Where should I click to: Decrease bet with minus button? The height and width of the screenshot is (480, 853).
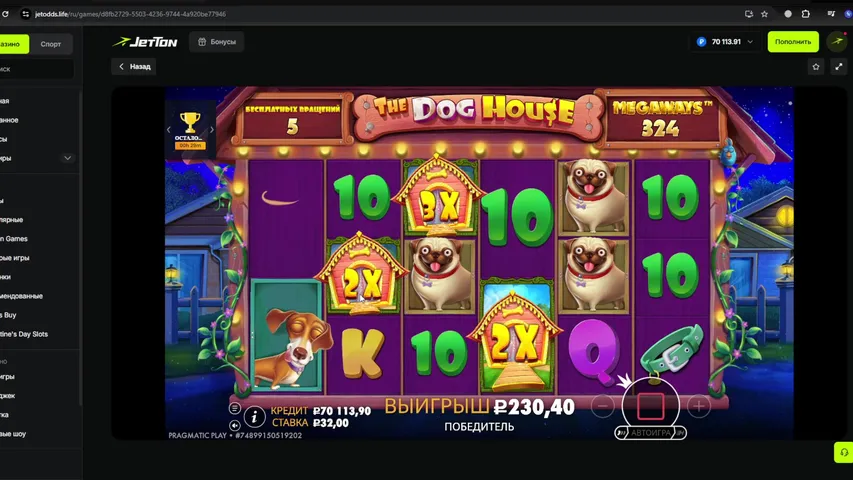pyautogui.click(x=602, y=406)
